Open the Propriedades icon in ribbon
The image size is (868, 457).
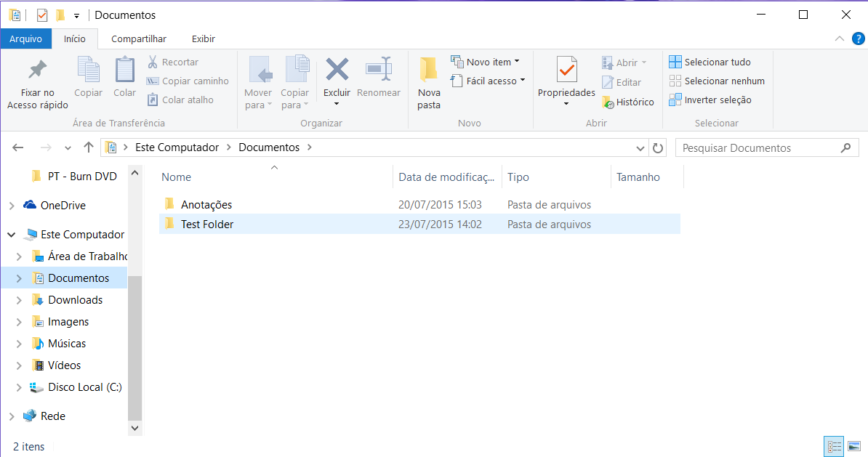tap(566, 70)
